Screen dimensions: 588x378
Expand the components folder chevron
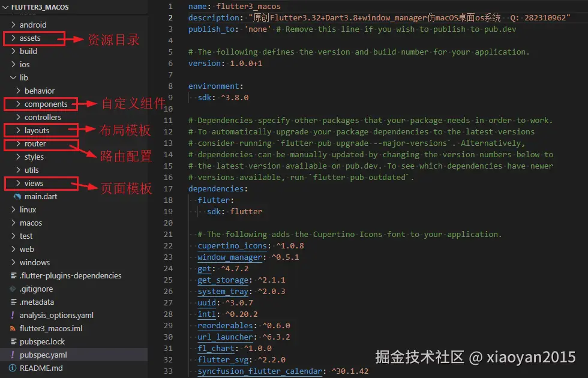tap(19, 104)
